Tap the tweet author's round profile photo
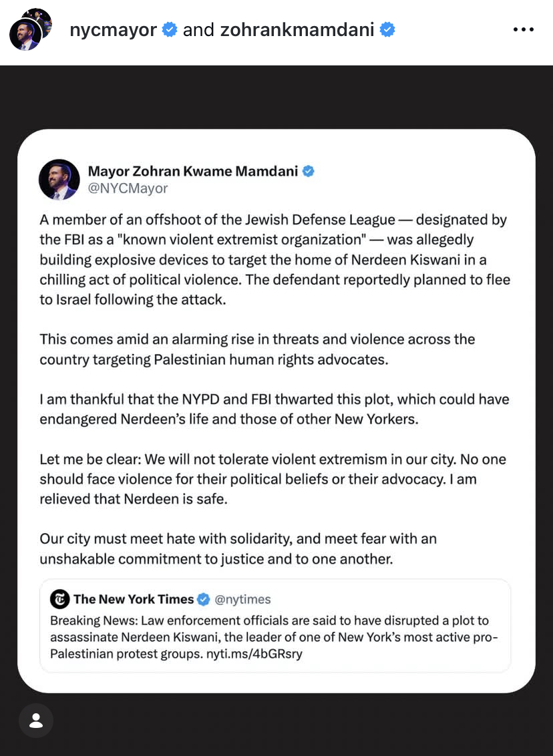The height and width of the screenshot is (756, 553). (59, 180)
